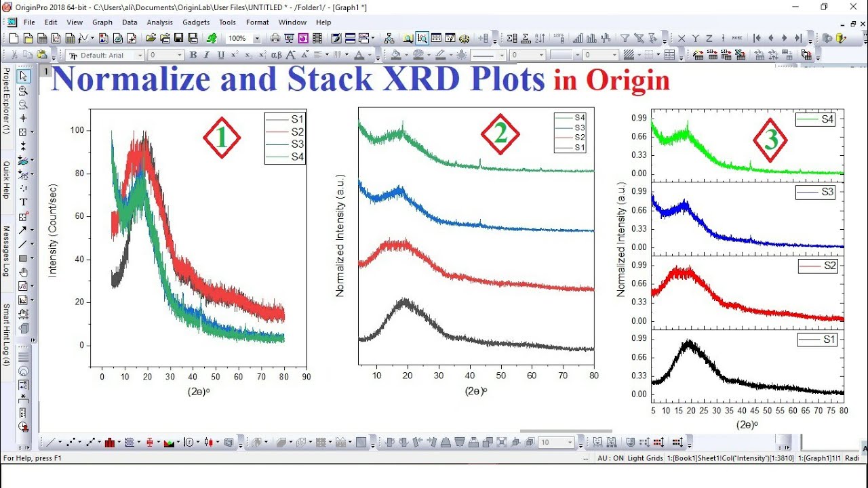
Task: Open the font name dropdown
Action: 140,56
